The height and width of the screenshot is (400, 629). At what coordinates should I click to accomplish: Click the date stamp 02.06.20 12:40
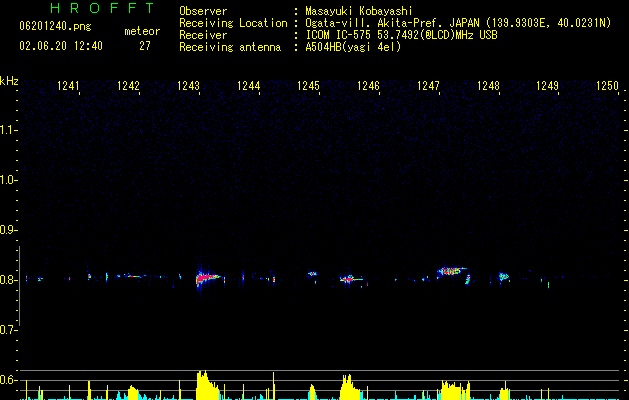(61, 46)
